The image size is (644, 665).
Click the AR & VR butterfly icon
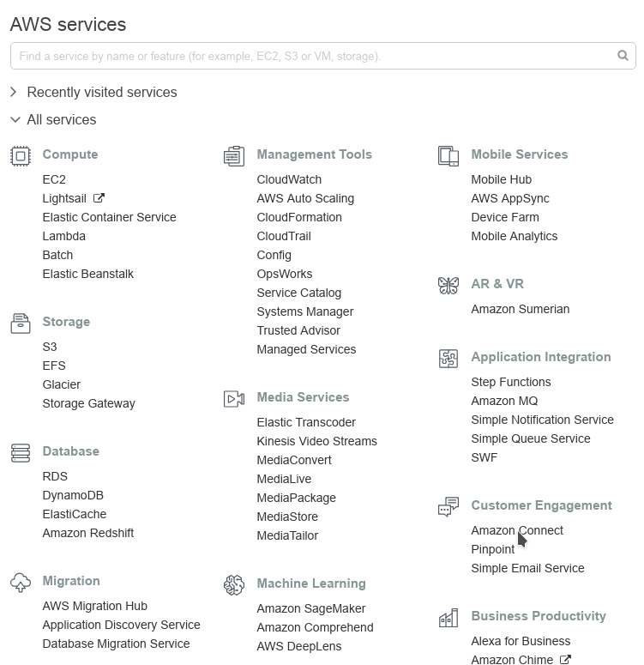pos(448,286)
